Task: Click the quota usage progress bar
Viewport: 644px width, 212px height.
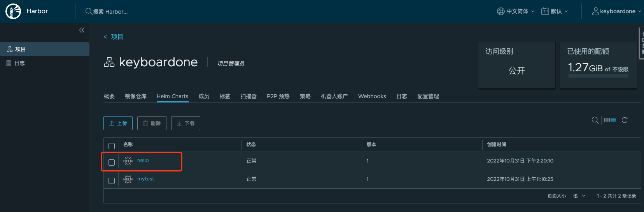Action: 598,76
